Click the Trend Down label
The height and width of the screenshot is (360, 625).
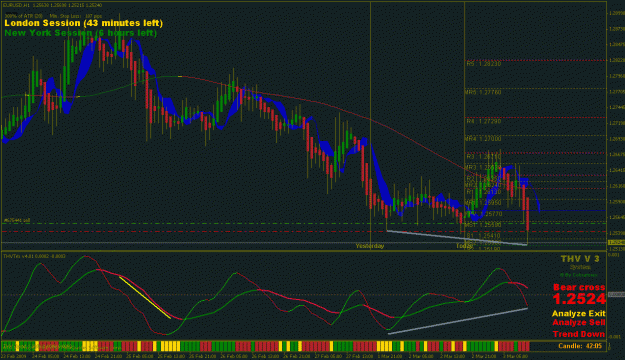pyautogui.click(x=579, y=334)
